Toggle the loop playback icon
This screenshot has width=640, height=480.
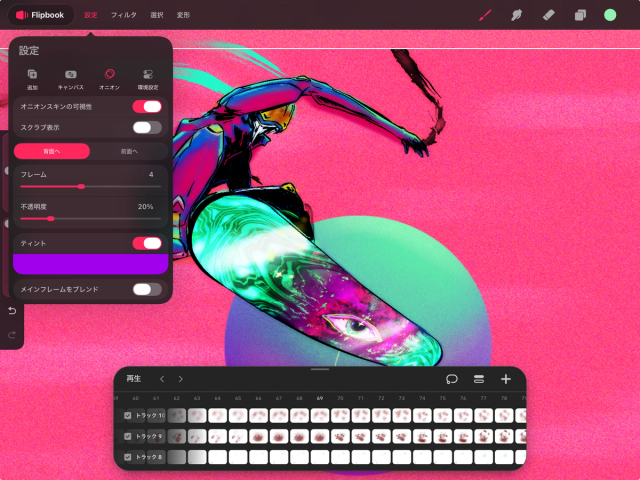tap(452, 379)
